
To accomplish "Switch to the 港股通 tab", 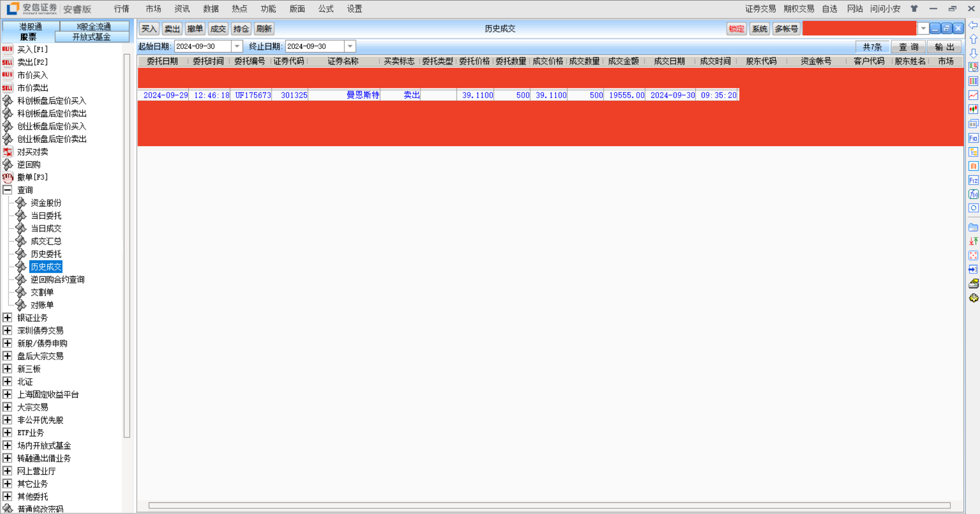I will 31,26.
